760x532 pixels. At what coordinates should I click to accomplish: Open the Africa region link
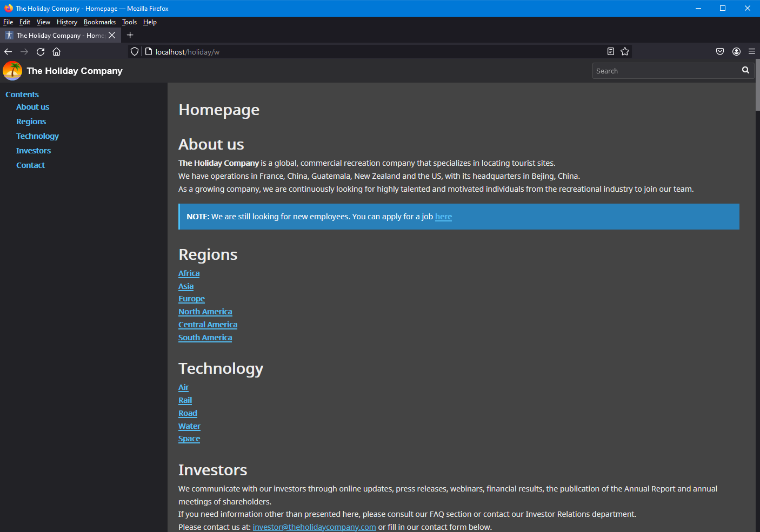[x=189, y=273]
